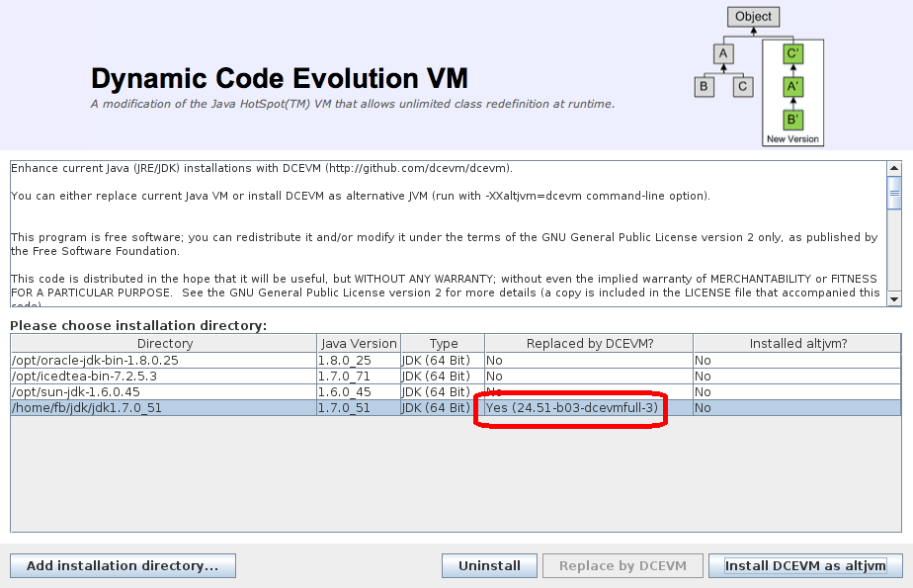913x588 pixels.
Task: Click Replaced by DCEVM cell for icedtea row
Action: click(589, 377)
